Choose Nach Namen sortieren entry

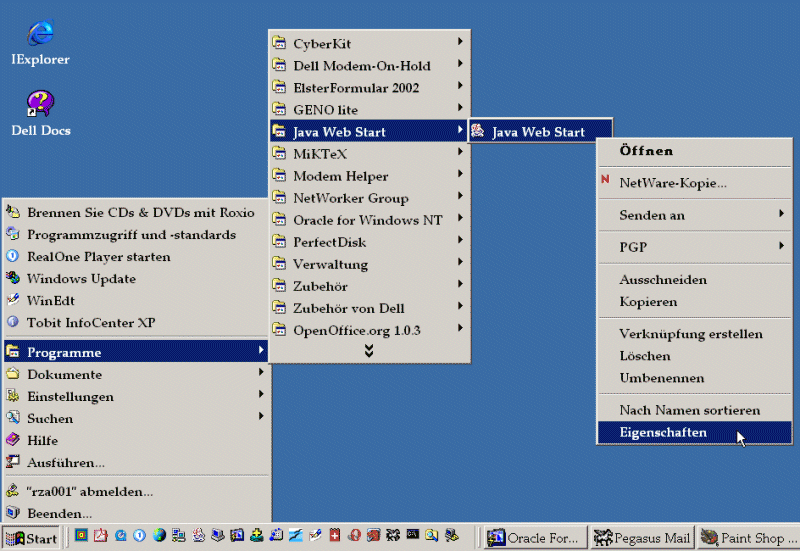(x=694, y=410)
